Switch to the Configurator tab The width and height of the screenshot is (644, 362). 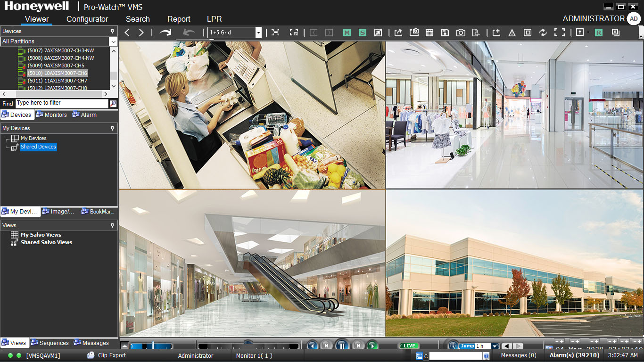(x=87, y=19)
